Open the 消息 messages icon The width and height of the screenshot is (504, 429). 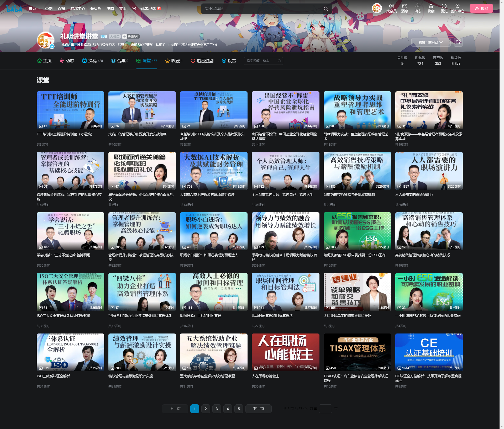(405, 6)
